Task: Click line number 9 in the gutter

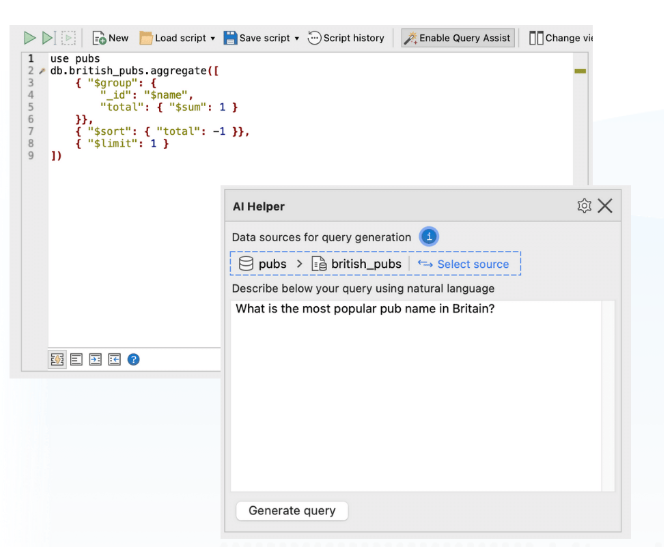Action: click(31, 156)
